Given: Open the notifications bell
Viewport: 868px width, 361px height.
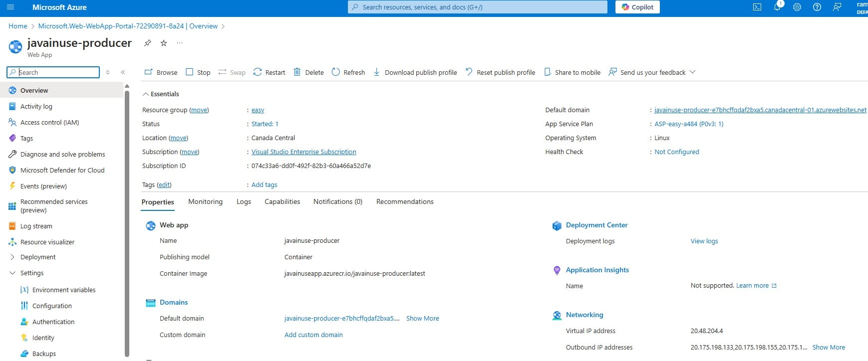Looking at the screenshot, I should [777, 7].
